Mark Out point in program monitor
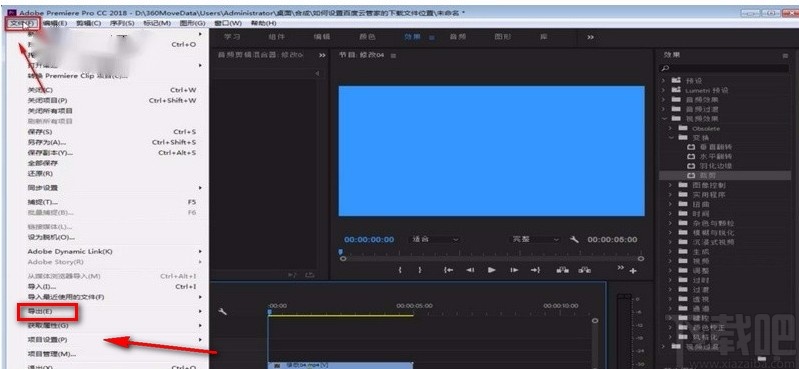The height and width of the screenshot is (369, 799). click(419, 270)
